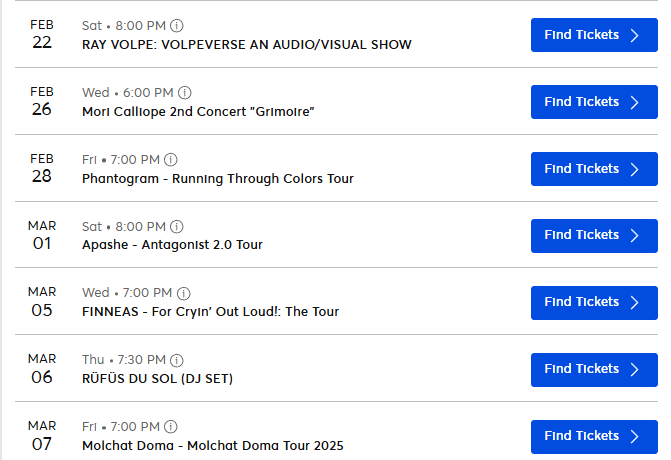Click the MAR 05 date block
671x460 pixels.
[x=42, y=301]
